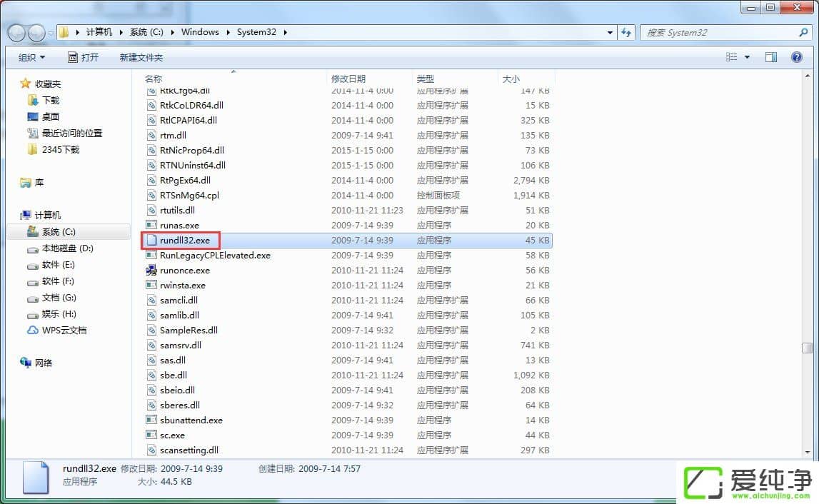
Task: Click the Back navigation arrow
Action: coord(16,32)
